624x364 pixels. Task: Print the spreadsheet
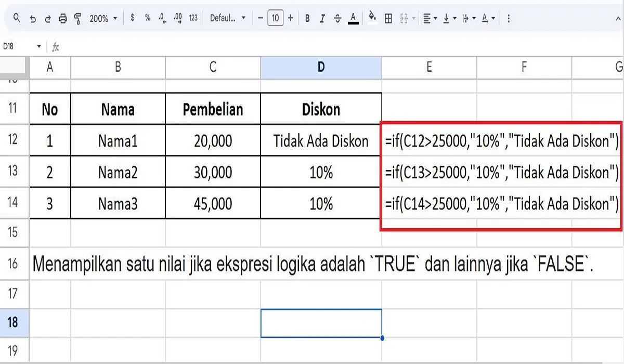tap(63, 18)
